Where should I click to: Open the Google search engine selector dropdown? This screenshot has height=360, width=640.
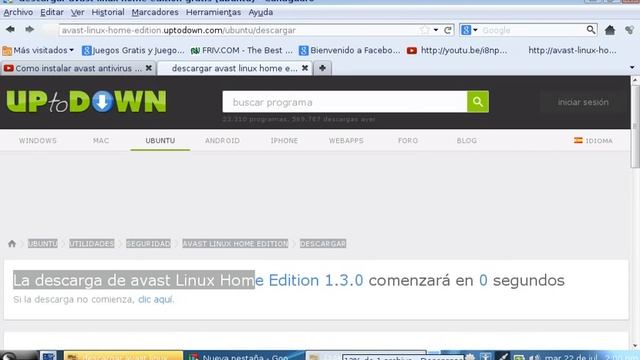coord(469,30)
